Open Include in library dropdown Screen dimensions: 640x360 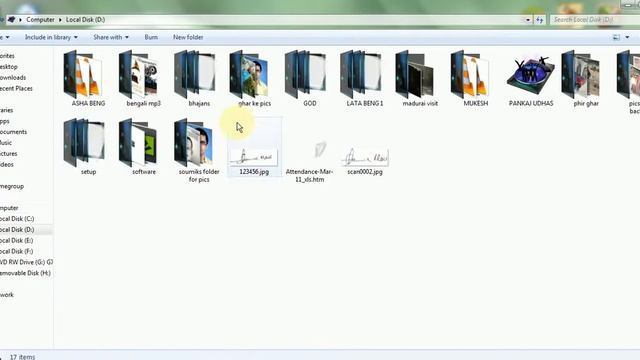[x=51, y=37]
